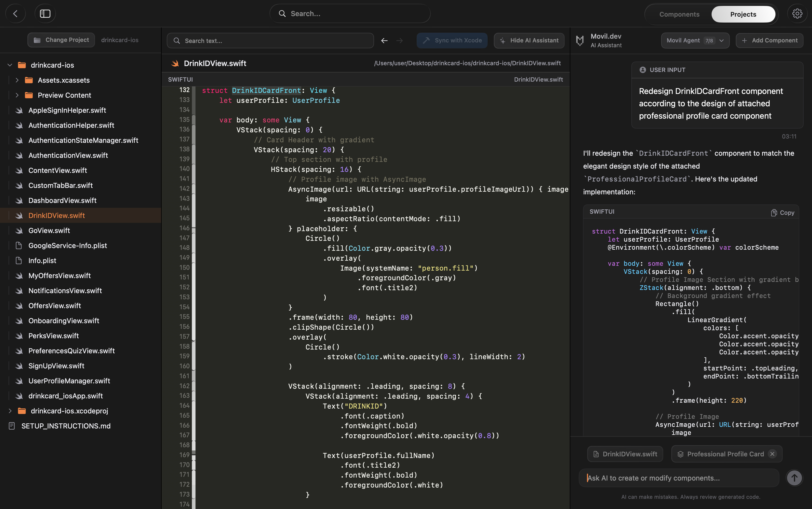The width and height of the screenshot is (812, 509).
Task: Remove the Professional Profile Card attachment
Action: click(772, 454)
